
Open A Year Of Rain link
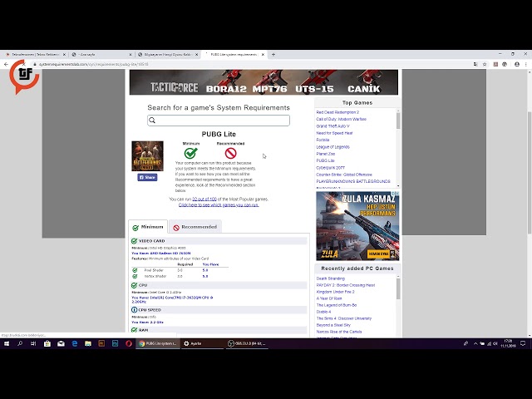pos(329,298)
